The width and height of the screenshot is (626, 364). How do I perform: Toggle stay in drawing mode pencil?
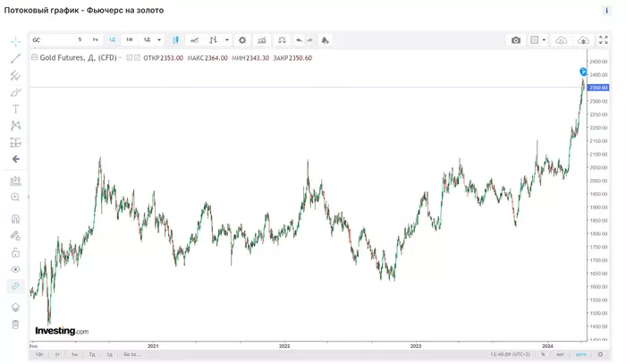click(x=15, y=236)
